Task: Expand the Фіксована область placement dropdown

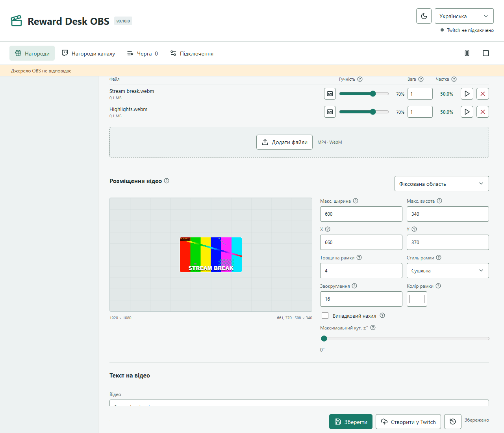Action: tap(442, 184)
